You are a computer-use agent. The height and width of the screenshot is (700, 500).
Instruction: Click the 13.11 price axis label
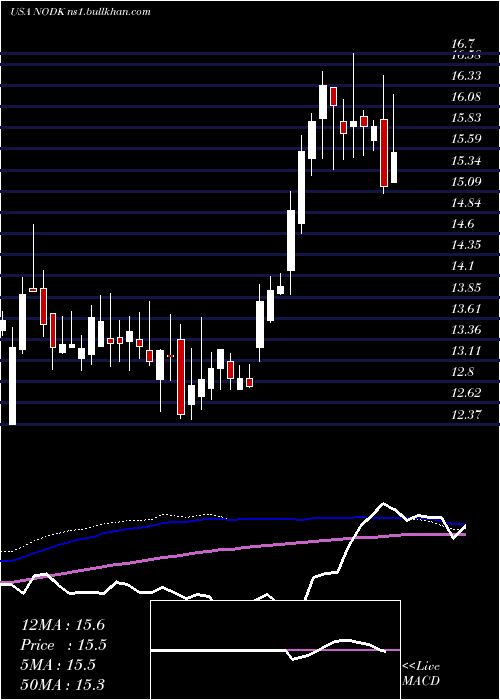click(466, 350)
